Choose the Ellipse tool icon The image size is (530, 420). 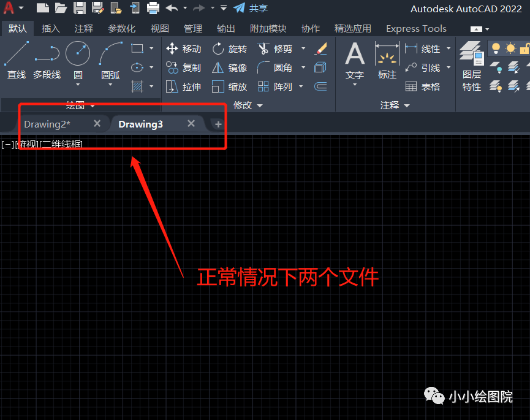pos(137,67)
